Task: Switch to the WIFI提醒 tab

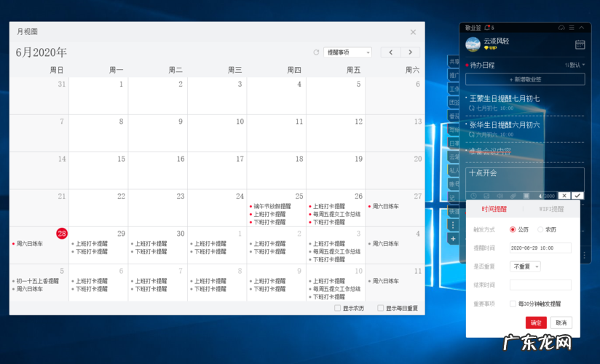Action: pyautogui.click(x=551, y=209)
